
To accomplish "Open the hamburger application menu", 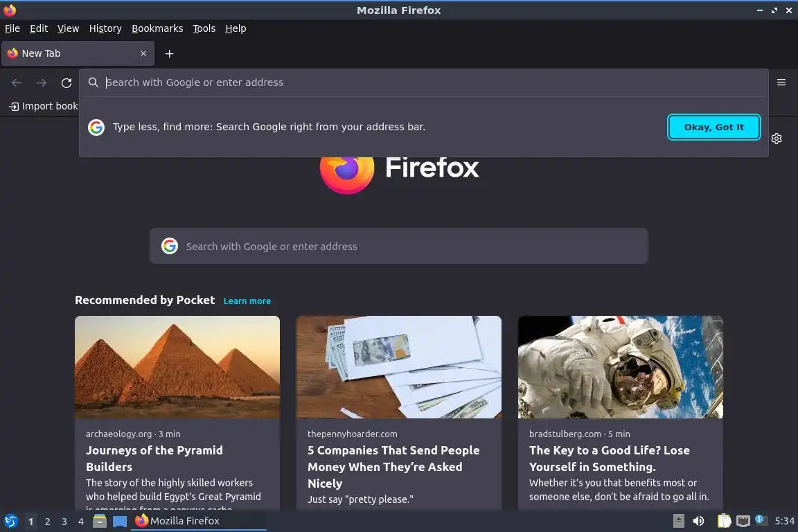I will [781, 82].
